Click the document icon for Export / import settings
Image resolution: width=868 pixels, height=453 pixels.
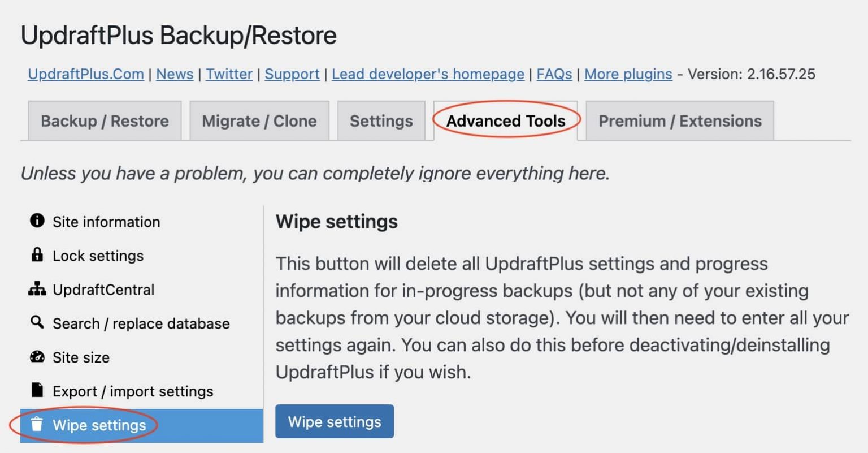pos(37,391)
